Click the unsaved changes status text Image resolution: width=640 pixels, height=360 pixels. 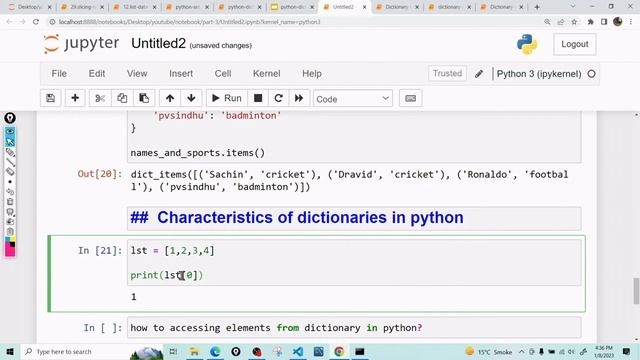click(221, 45)
